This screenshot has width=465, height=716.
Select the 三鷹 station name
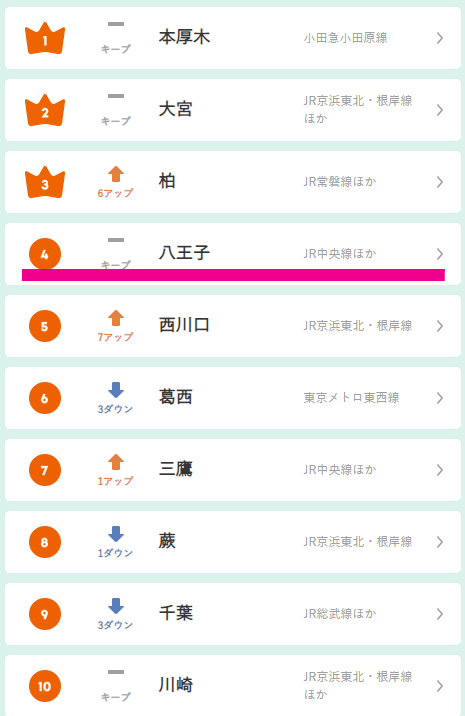click(x=176, y=469)
